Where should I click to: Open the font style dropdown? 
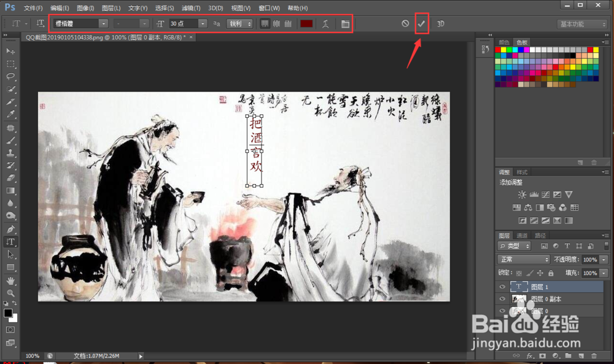144,24
